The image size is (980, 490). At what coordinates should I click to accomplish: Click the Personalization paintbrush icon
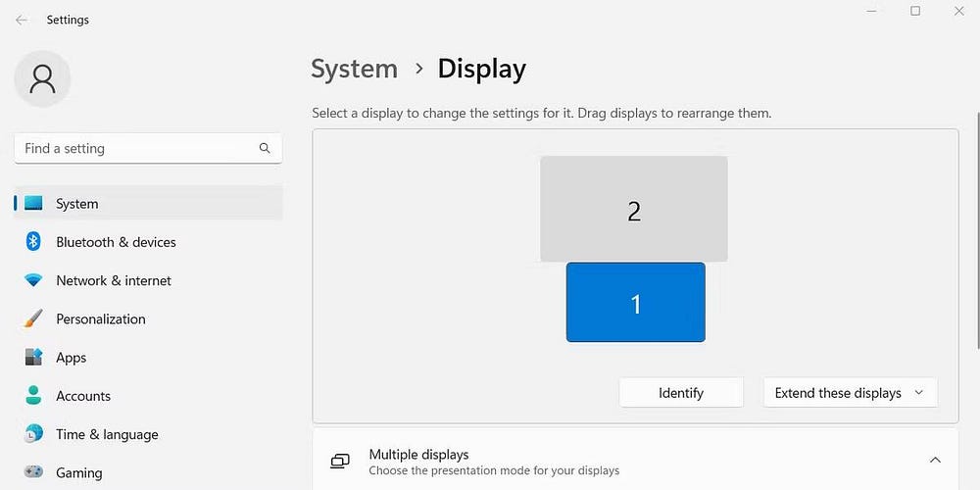click(33, 318)
